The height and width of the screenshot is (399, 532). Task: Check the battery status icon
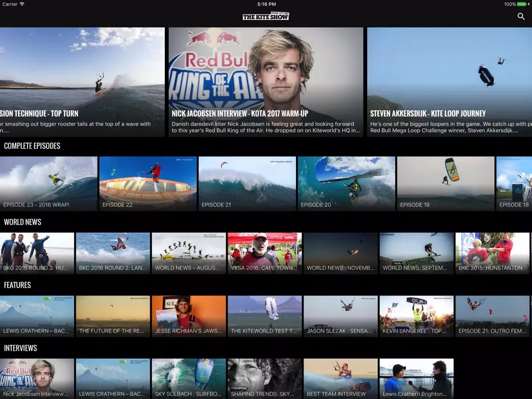click(523, 4)
